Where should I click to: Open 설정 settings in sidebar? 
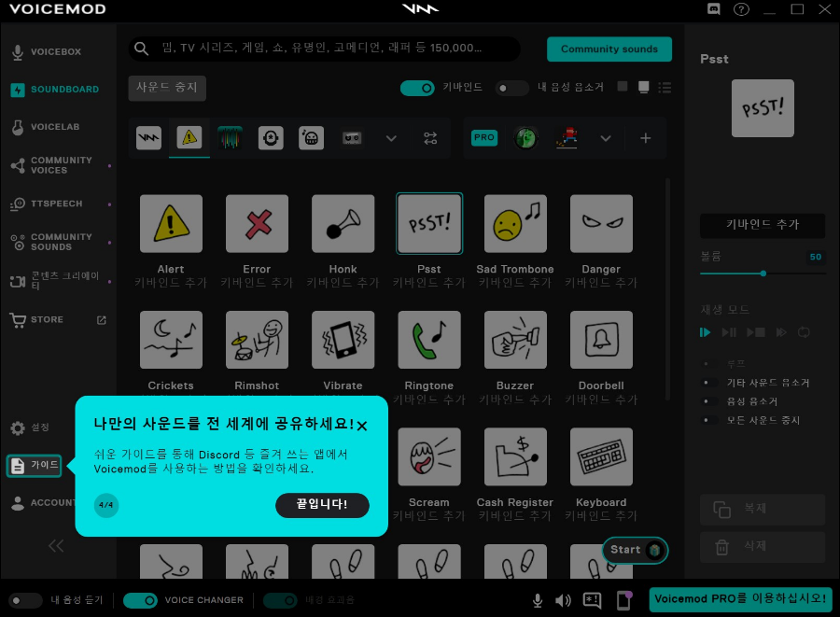32,428
